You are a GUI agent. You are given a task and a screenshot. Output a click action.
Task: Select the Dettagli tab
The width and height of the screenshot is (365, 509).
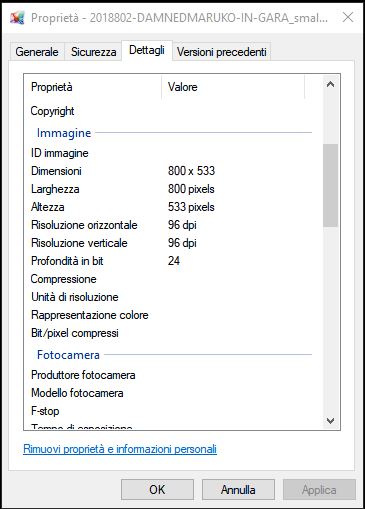click(x=147, y=50)
